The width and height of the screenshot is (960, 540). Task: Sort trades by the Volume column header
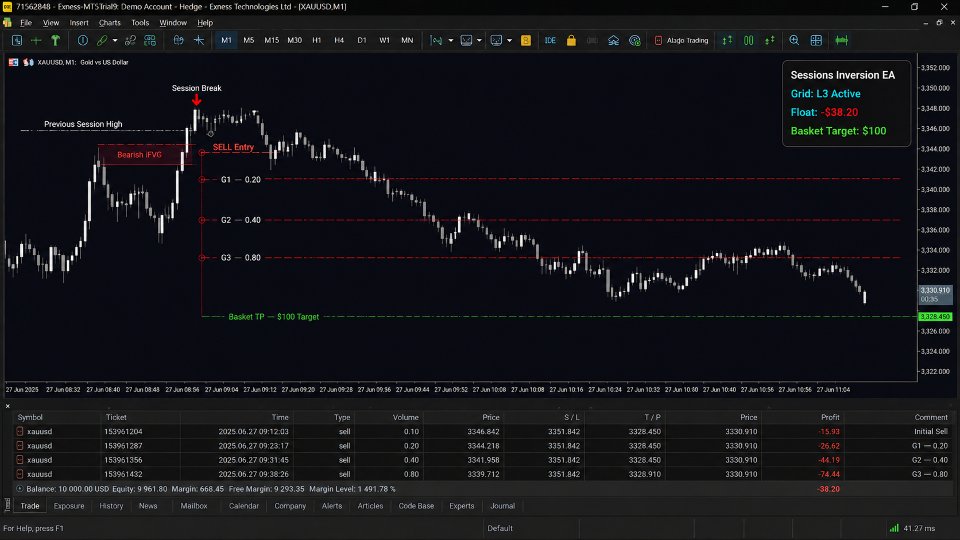tap(405, 417)
